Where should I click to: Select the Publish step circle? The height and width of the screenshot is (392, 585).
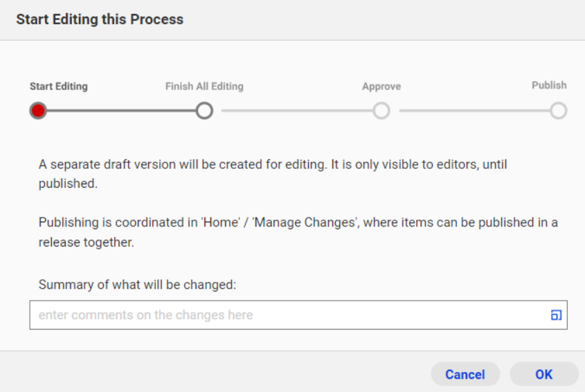[558, 111]
